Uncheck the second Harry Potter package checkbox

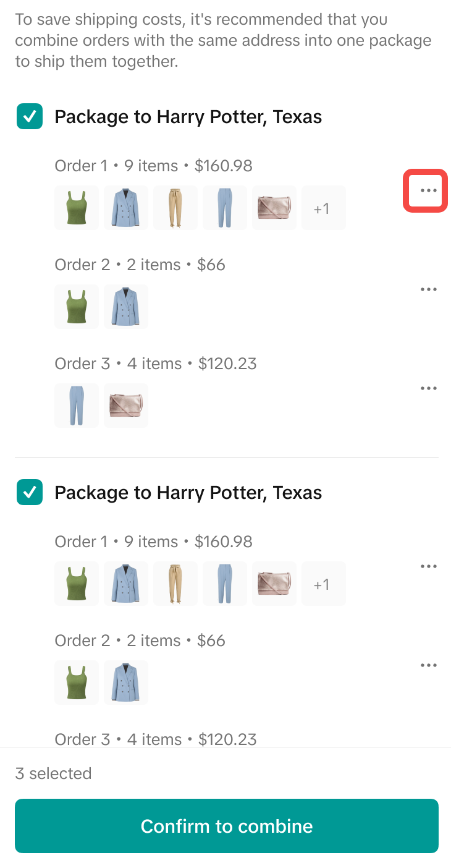coord(30,492)
